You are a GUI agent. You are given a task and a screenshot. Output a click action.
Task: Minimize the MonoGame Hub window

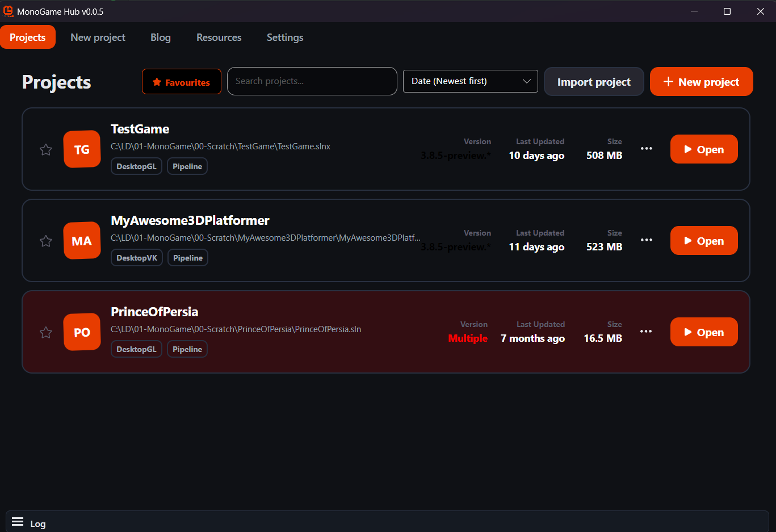[x=694, y=11]
